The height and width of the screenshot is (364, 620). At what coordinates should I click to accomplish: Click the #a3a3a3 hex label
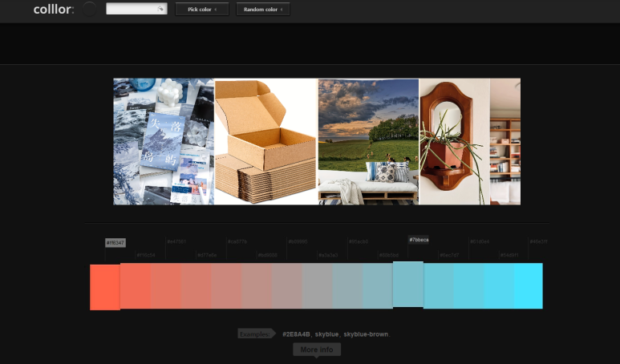coord(328,255)
